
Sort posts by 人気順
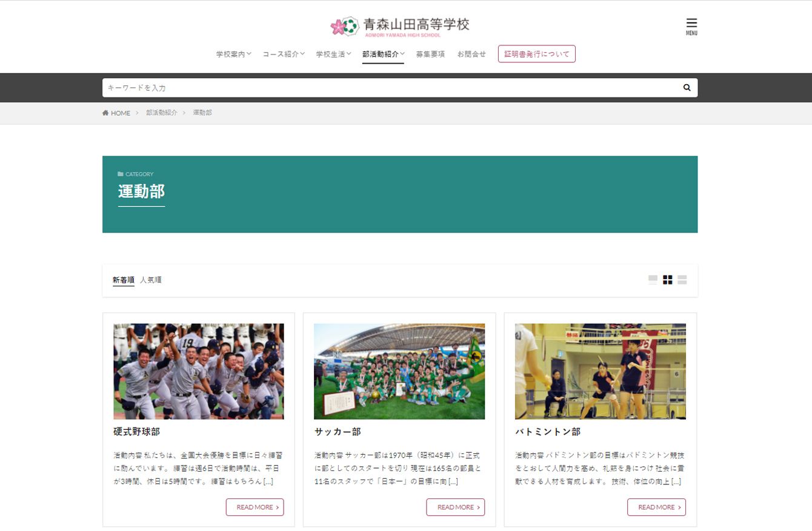[151, 280]
